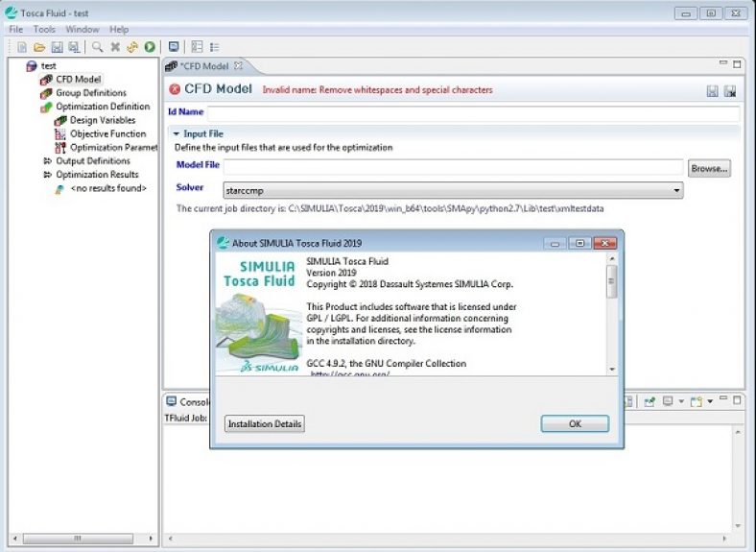756x552 pixels.
Task: Click the console scroll up arrow
Action: 738,432
